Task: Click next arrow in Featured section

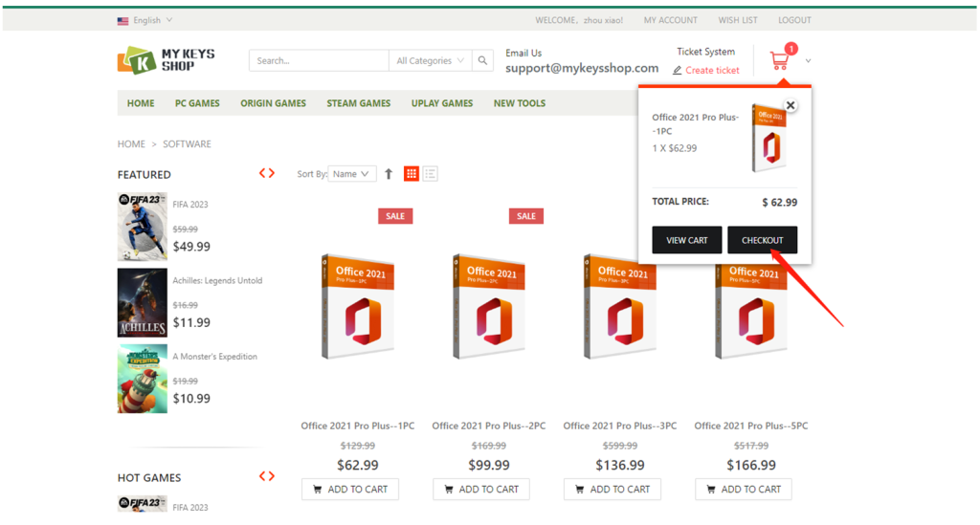Action: pyautogui.click(x=271, y=173)
